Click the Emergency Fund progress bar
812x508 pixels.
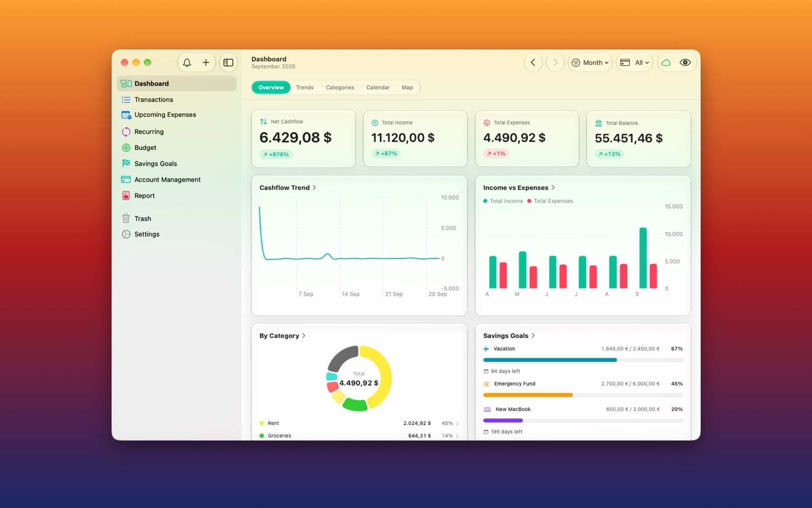pyautogui.click(x=583, y=395)
